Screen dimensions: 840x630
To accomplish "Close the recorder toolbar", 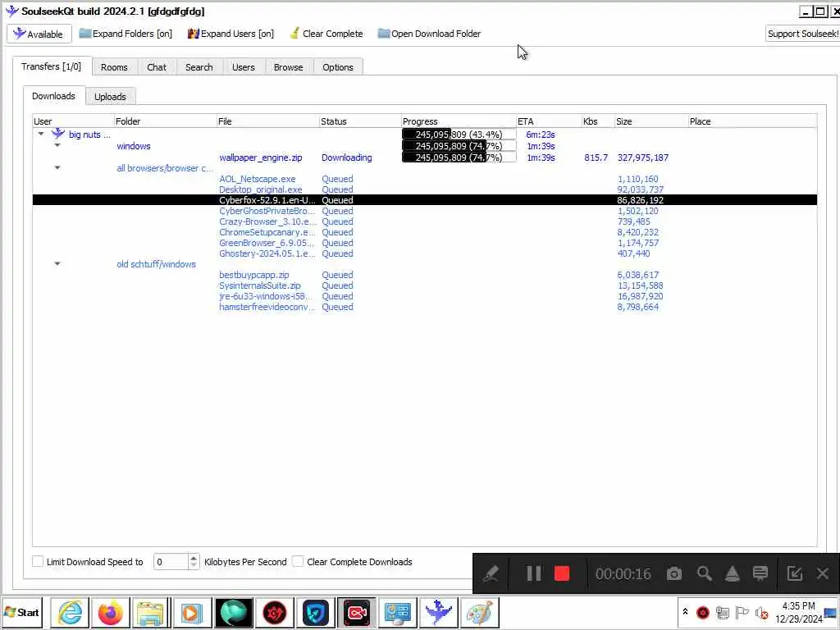I will [x=823, y=573].
